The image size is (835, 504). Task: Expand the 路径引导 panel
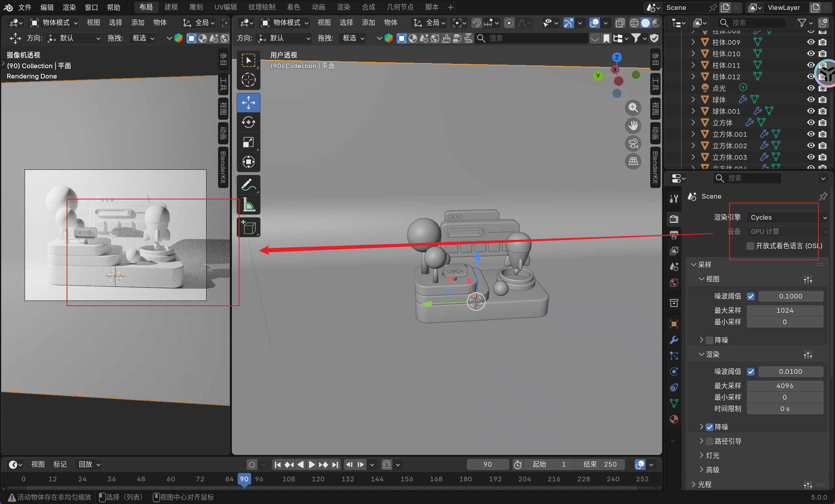pos(701,441)
